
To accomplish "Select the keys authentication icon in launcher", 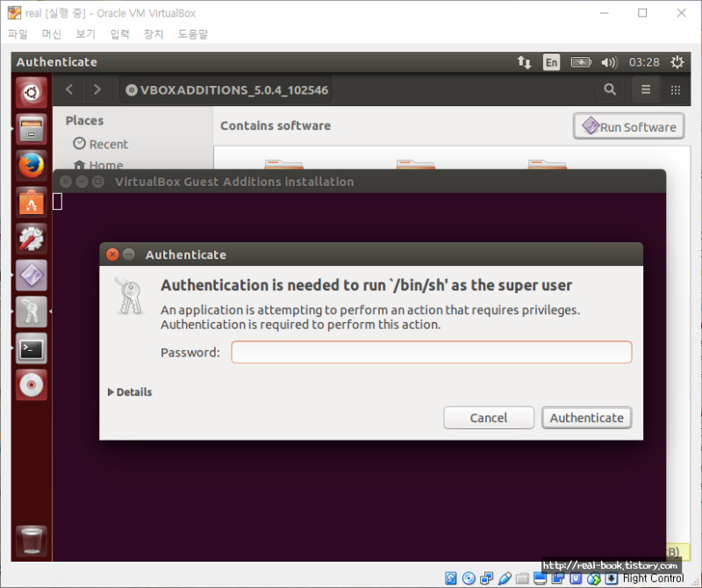I will pyautogui.click(x=32, y=312).
